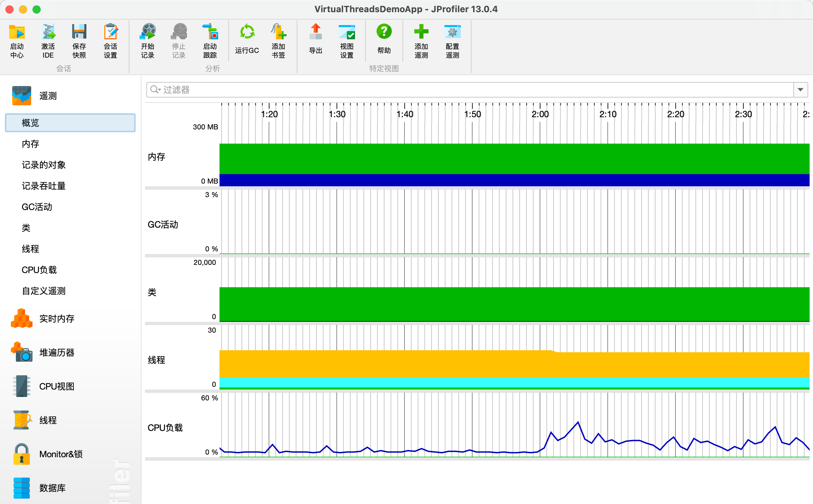Open filter options via magnifier icon
The image size is (813, 504).
pos(155,89)
